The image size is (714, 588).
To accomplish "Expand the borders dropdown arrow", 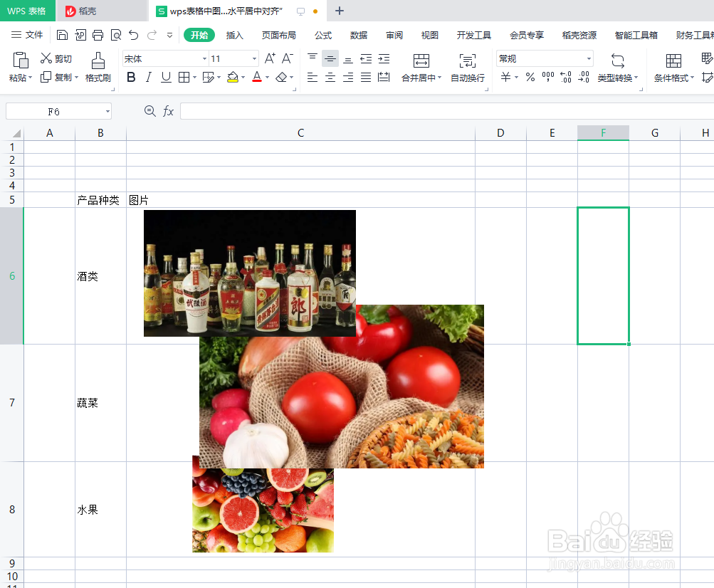I will tap(195, 78).
